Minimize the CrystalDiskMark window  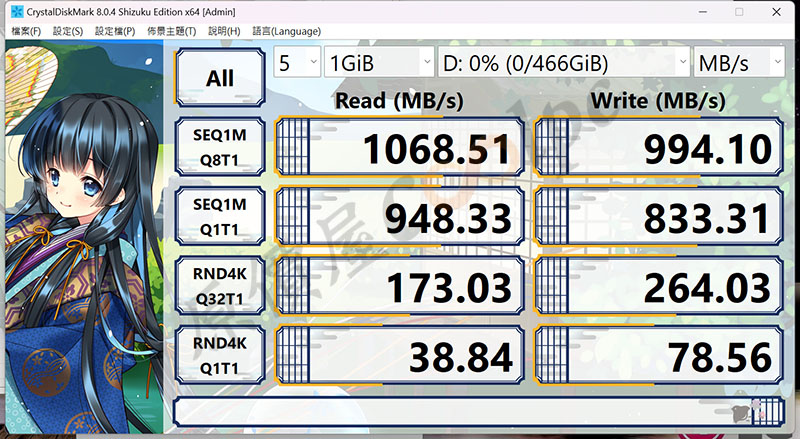pyautogui.click(x=703, y=11)
